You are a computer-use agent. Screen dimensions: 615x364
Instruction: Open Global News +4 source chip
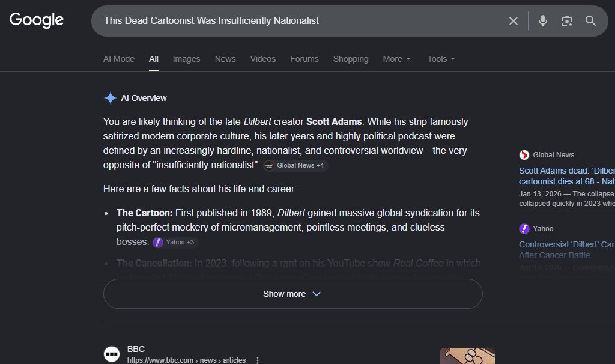click(295, 166)
